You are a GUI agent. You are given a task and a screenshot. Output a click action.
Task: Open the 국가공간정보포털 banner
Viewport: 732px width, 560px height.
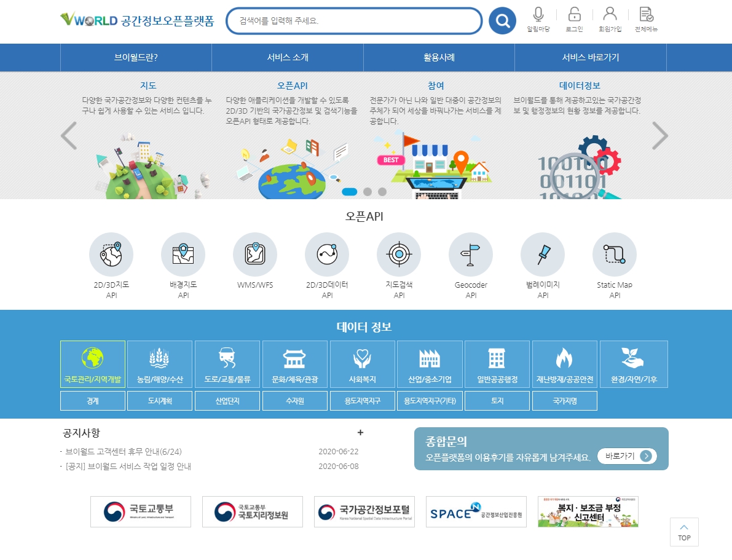(x=364, y=511)
